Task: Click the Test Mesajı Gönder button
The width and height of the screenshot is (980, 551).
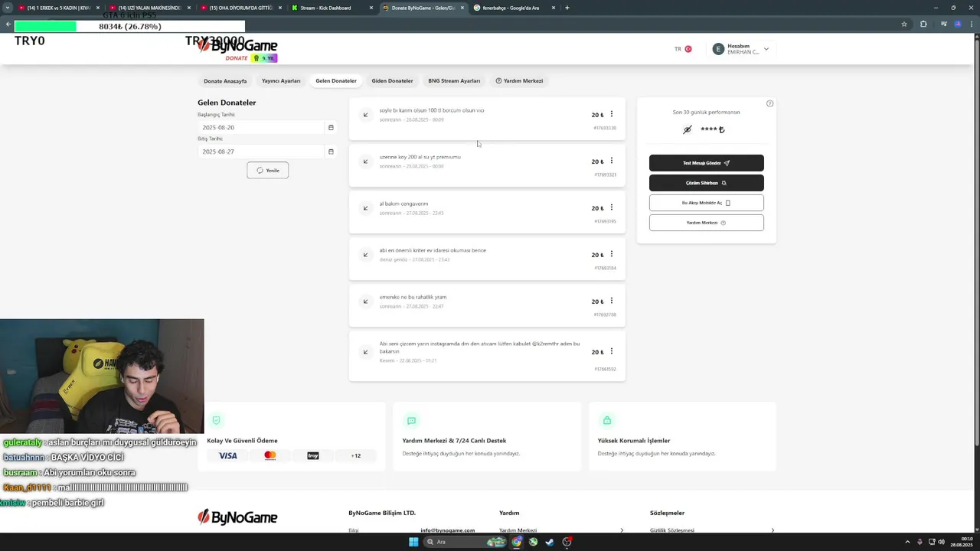Action: (707, 163)
